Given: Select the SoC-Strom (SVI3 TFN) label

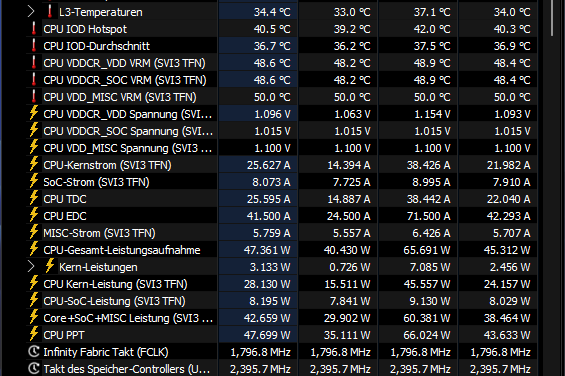Looking at the screenshot, I should click(96, 182).
